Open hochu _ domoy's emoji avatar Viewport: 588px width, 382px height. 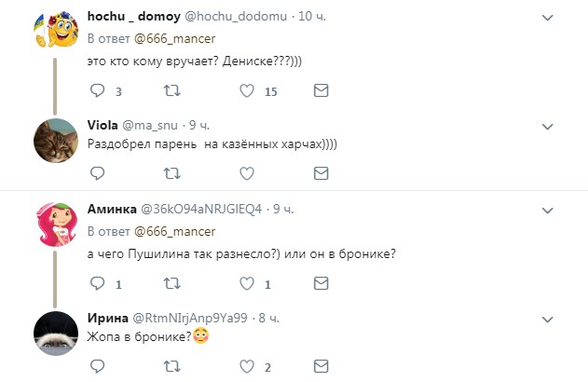tap(54, 34)
